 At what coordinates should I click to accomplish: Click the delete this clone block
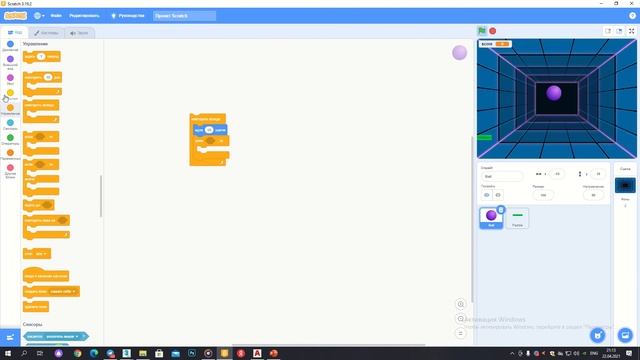tap(36, 307)
